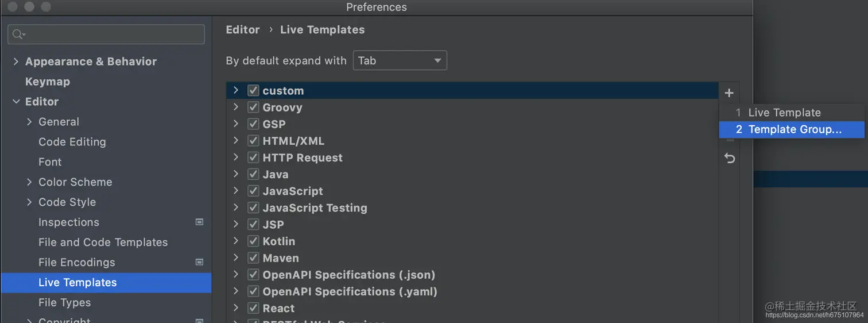Image resolution: width=868 pixels, height=323 pixels.
Task: Expand the Java template group
Action: pos(235,174)
